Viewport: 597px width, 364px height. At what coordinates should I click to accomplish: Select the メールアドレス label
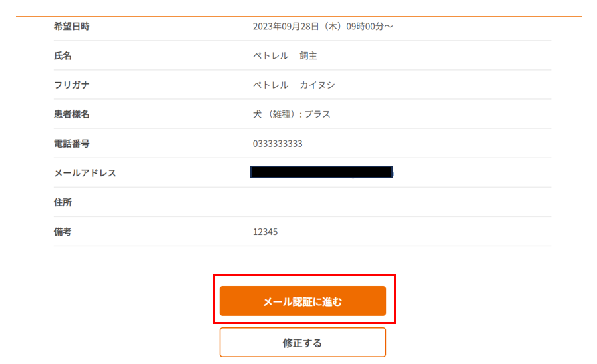click(85, 173)
